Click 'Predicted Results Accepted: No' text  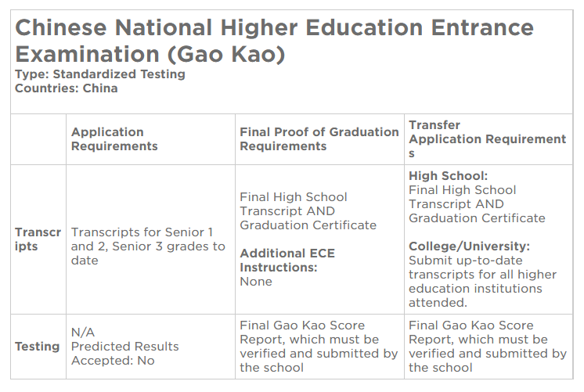124,354
